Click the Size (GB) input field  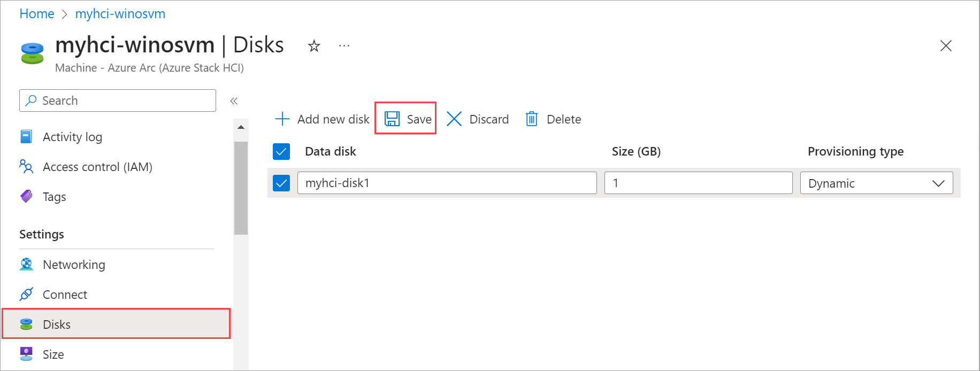point(698,183)
